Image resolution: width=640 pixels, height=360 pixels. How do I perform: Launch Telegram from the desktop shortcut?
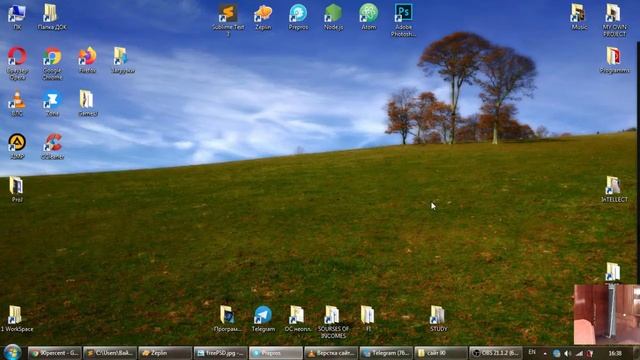[x=263, y=318]
